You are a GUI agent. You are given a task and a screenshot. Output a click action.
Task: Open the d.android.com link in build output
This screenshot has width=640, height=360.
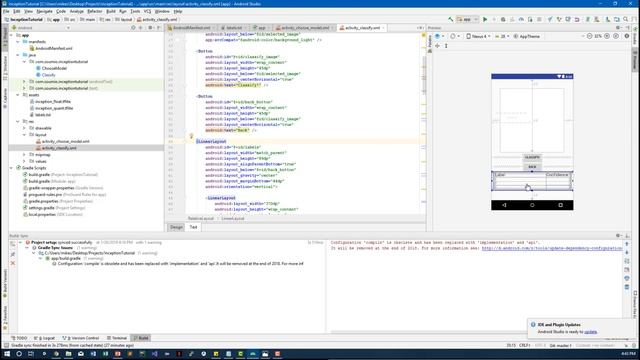[552, 248]
